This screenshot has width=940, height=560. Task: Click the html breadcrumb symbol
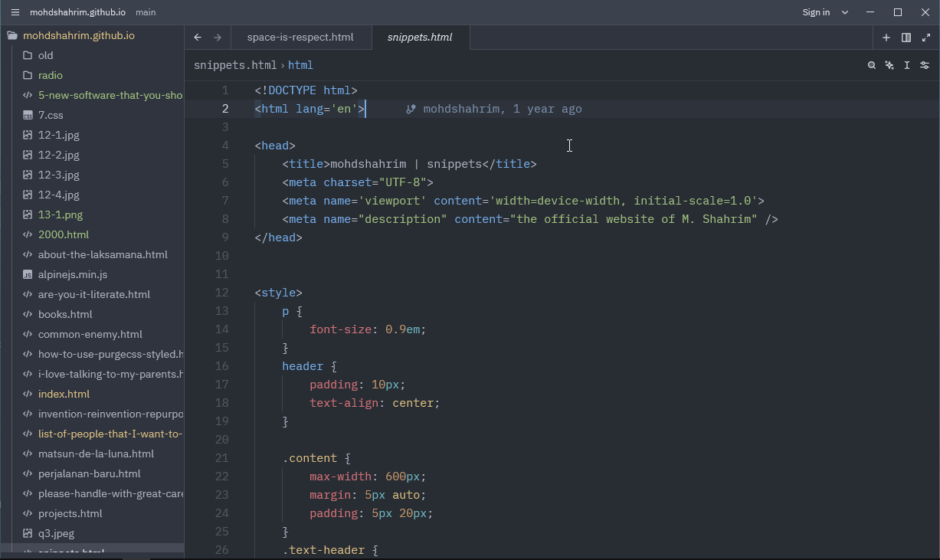coord(300,65)
